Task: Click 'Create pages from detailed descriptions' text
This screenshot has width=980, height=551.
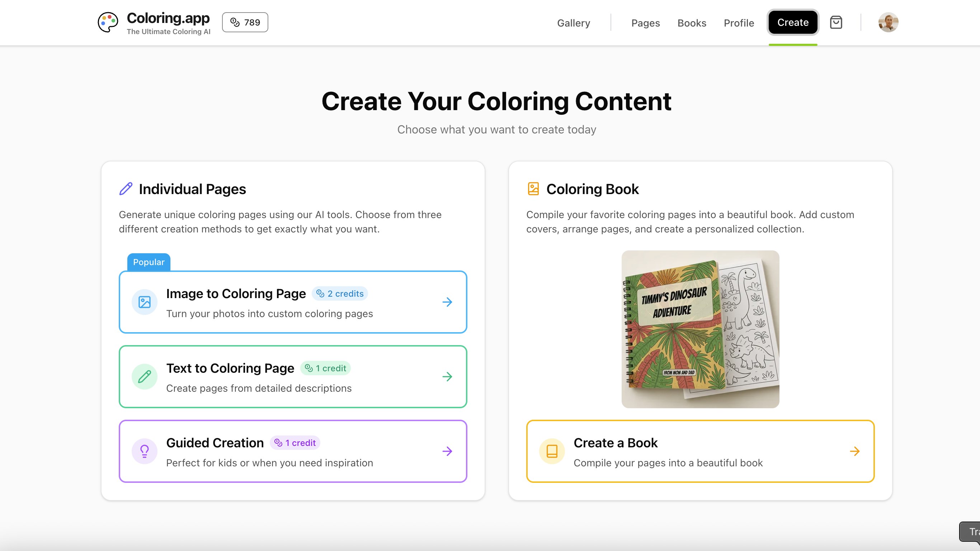Action: (x=259, y=388)
